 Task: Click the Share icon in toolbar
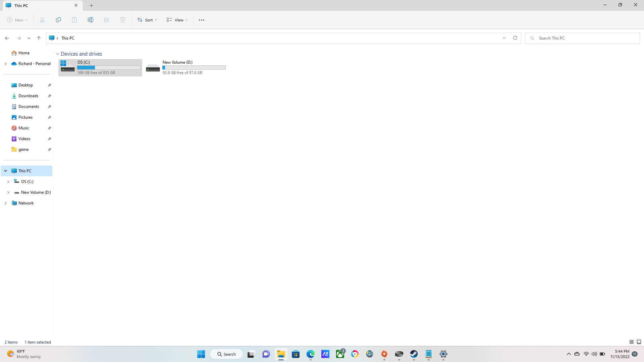pyautogui.click(x=107, y=20)
